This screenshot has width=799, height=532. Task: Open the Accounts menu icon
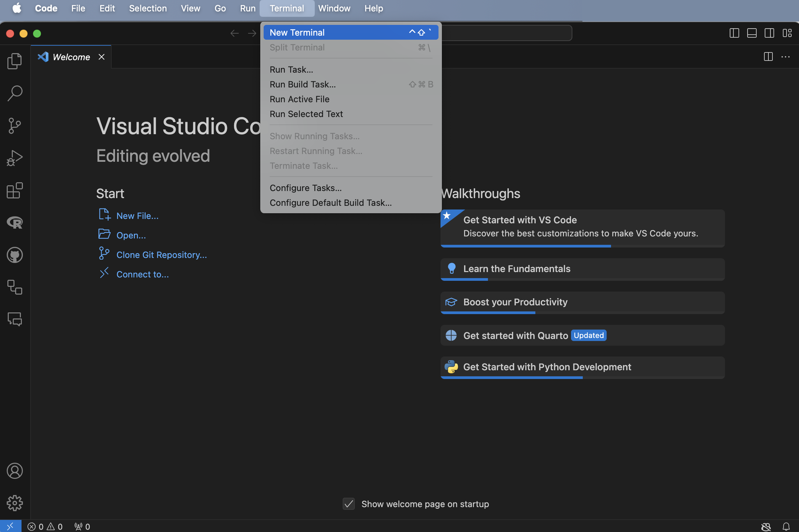(x=14, y=470)
